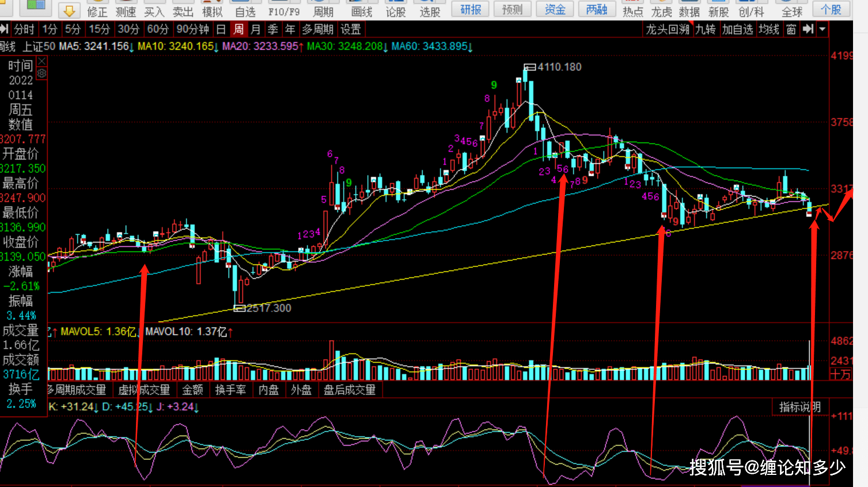868x487 pixels.
Task: Click the yellow down-arrow toolbar icon
Action: pos(69,10)
